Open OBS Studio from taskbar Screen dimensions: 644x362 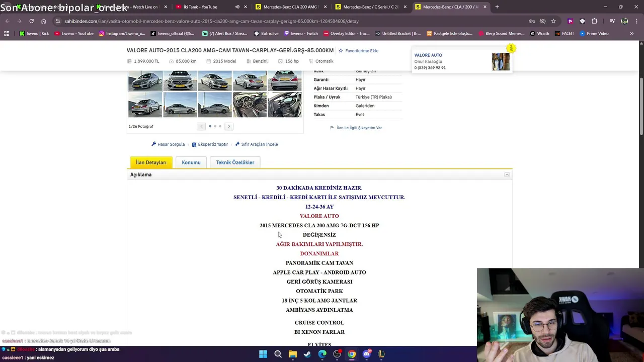pos(337,354)
